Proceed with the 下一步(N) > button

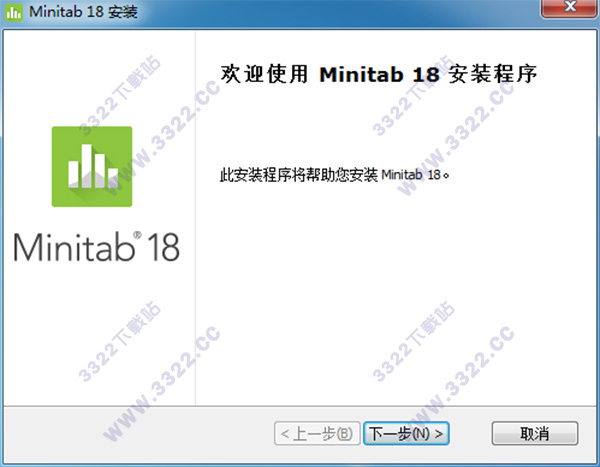[406, 433]
